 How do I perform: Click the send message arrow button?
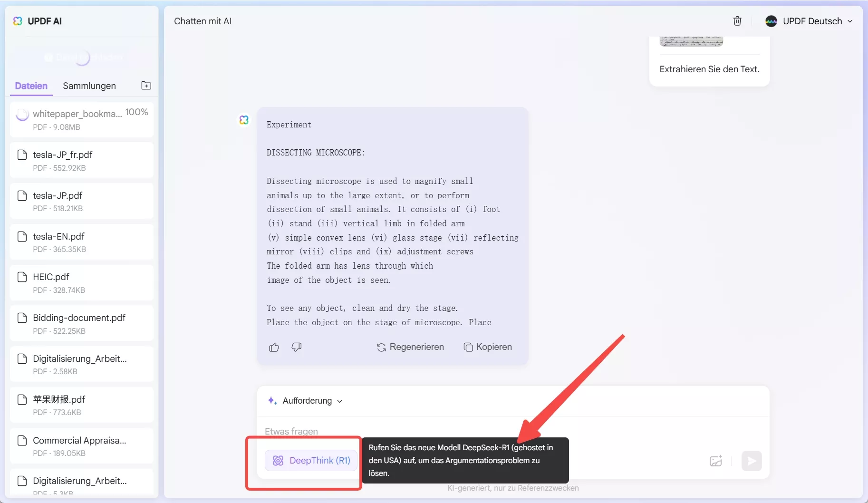pyautogui.click(x=752, y=461)
